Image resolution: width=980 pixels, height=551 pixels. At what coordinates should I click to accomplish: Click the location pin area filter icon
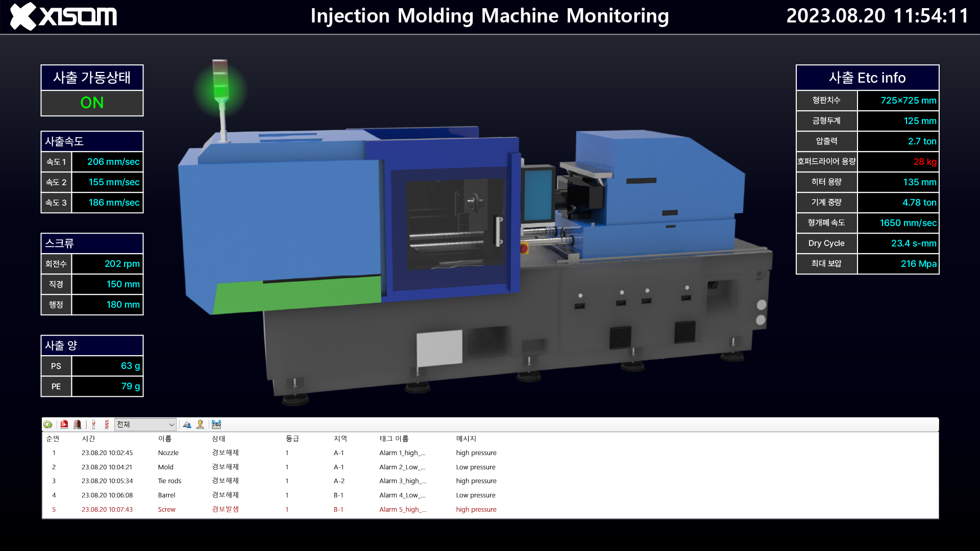(x=200, y=424)
